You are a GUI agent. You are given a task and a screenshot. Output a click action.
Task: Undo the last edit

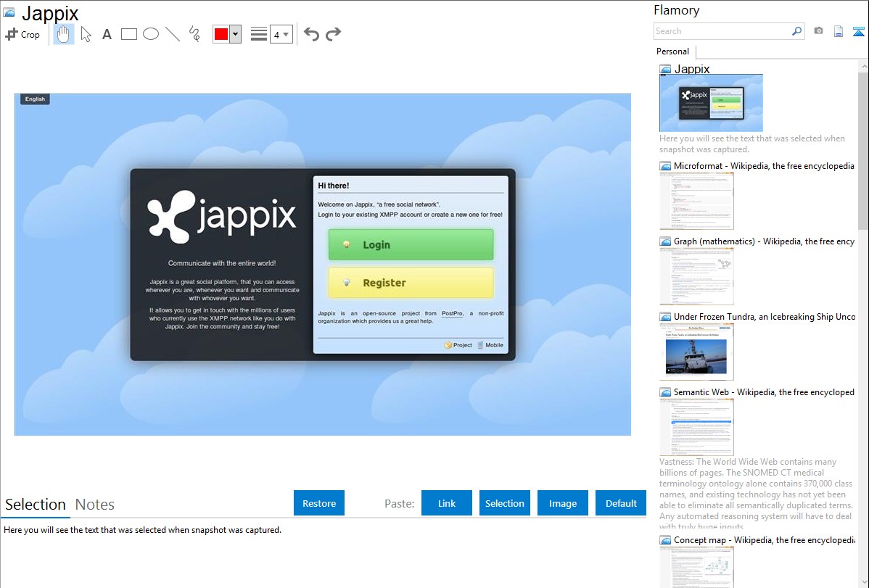[311, 34]
